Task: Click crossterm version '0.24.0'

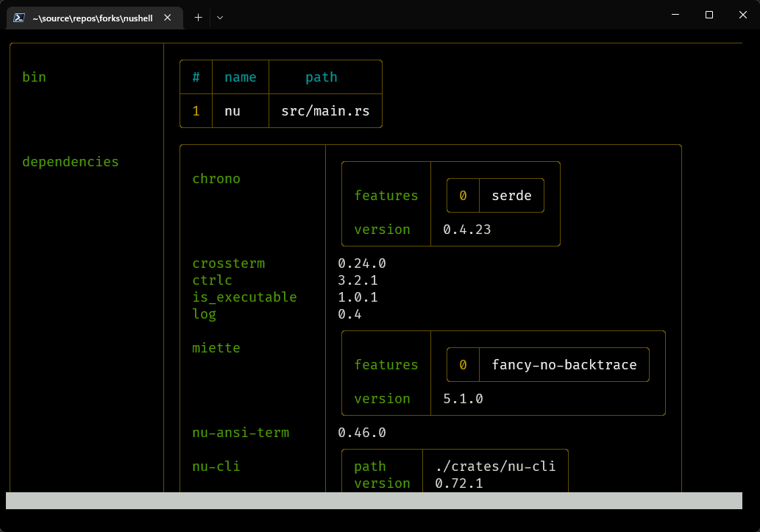Action: coord(361,263)
